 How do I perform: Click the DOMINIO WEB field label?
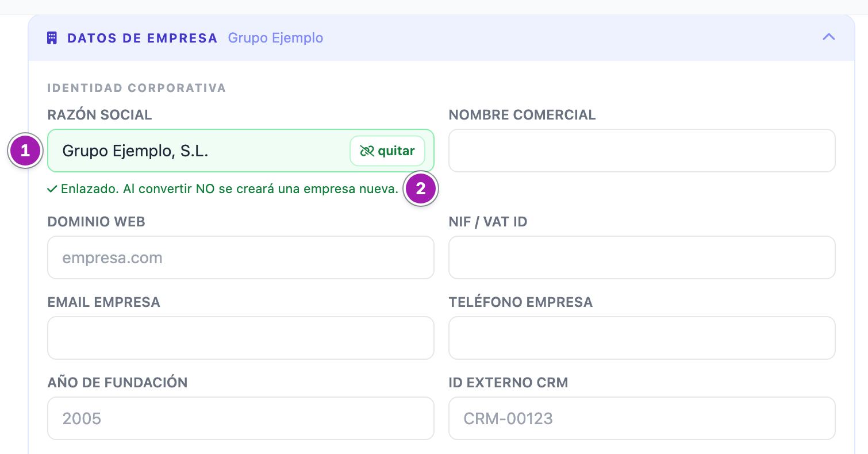coord(97,221)
